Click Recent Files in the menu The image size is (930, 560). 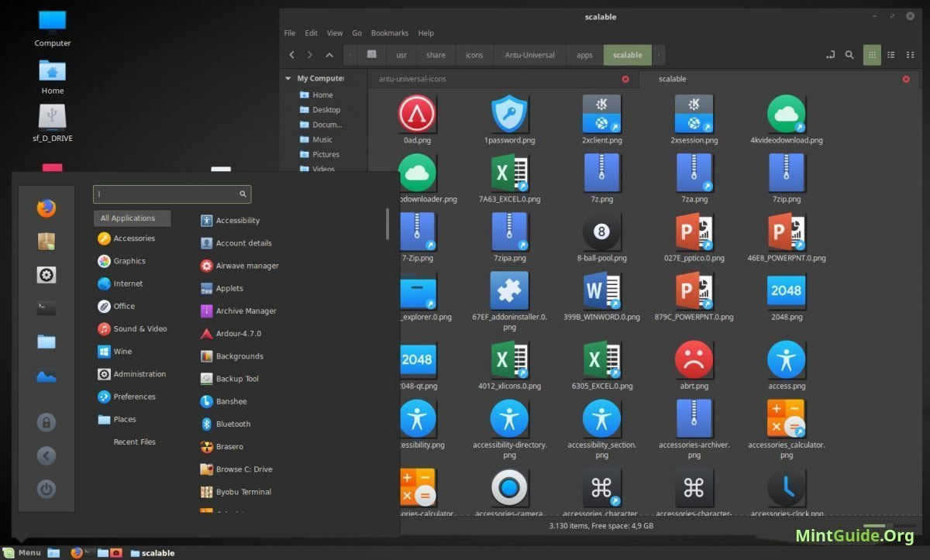(135, 441)
